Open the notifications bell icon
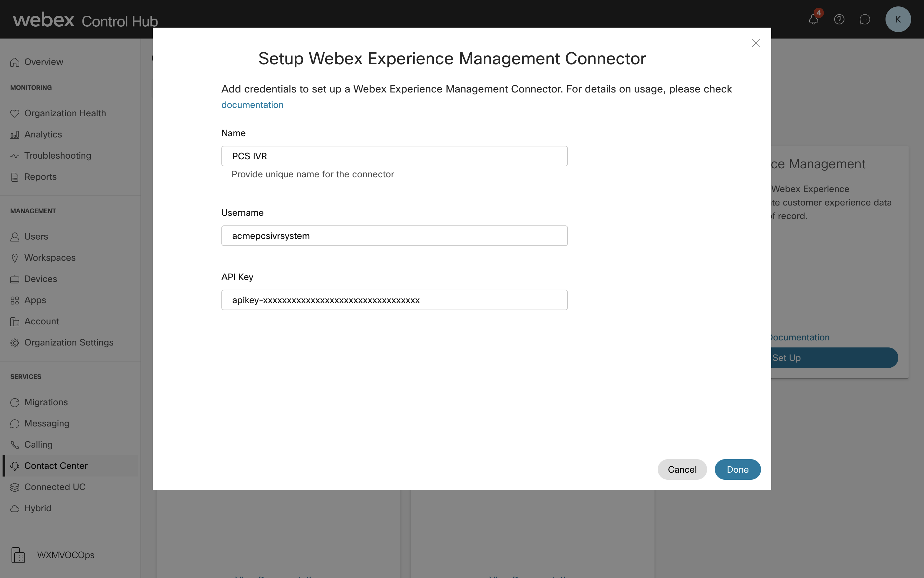The image size is (924, 578). pos(813,20)
